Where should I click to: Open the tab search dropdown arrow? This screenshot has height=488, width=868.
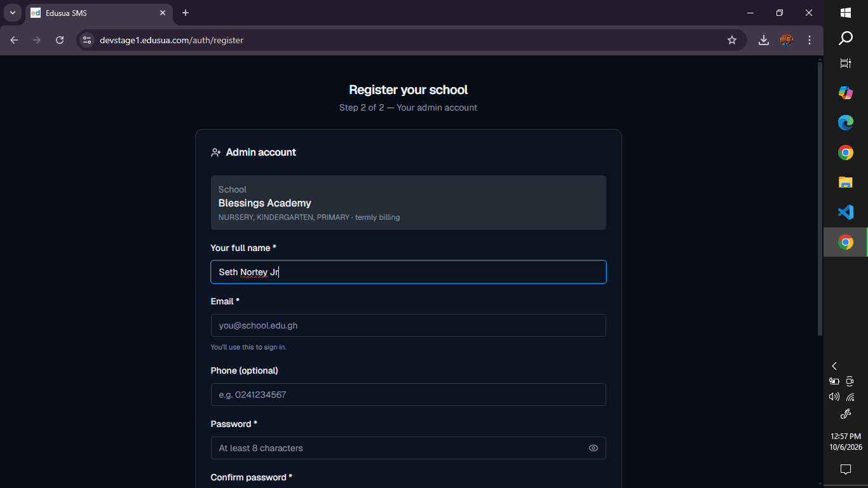(x=12, y=13)
